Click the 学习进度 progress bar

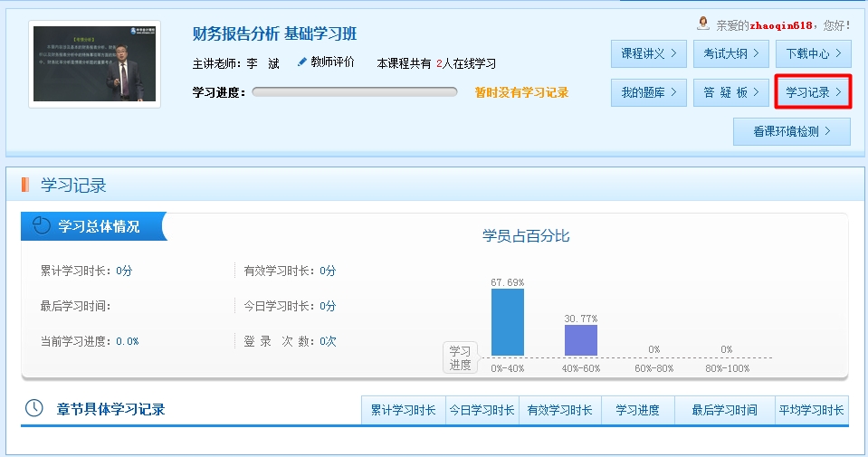click(x=354, y=91)
